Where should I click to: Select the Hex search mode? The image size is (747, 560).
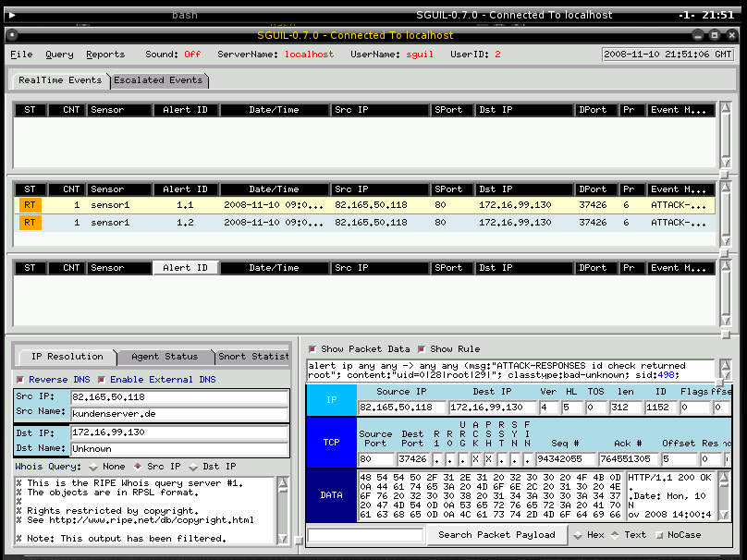click(589, 535)
